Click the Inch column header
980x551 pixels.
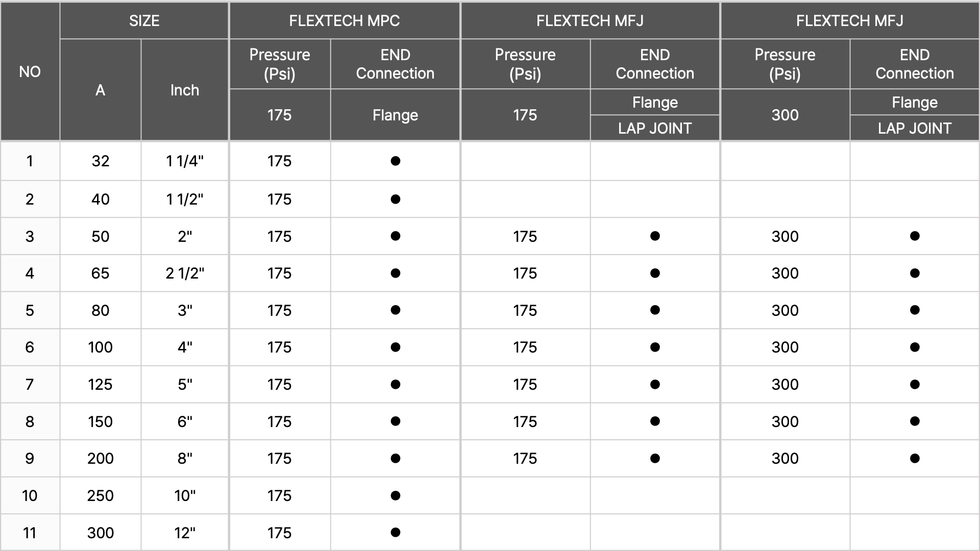click(x=185, y=90)
